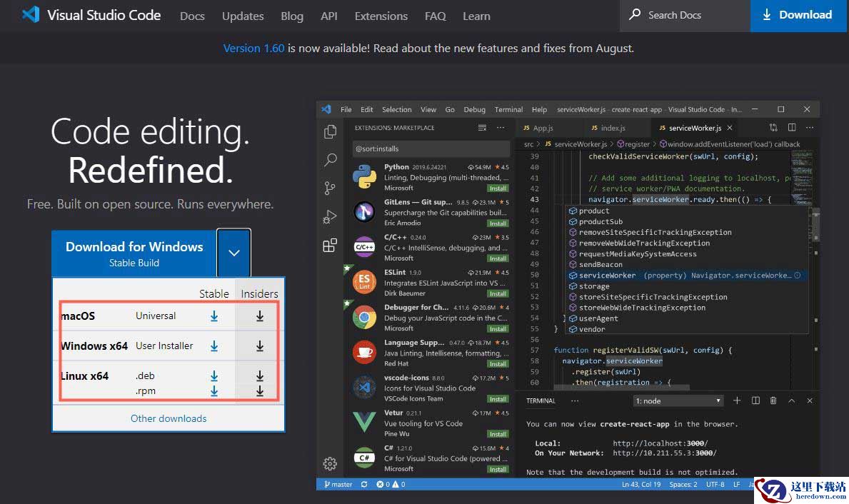Image resolution: width=849 pixels, height=504 pixels.
Task: Click Ln 43, Col 19 in status bar
Action: pos(641,485)
